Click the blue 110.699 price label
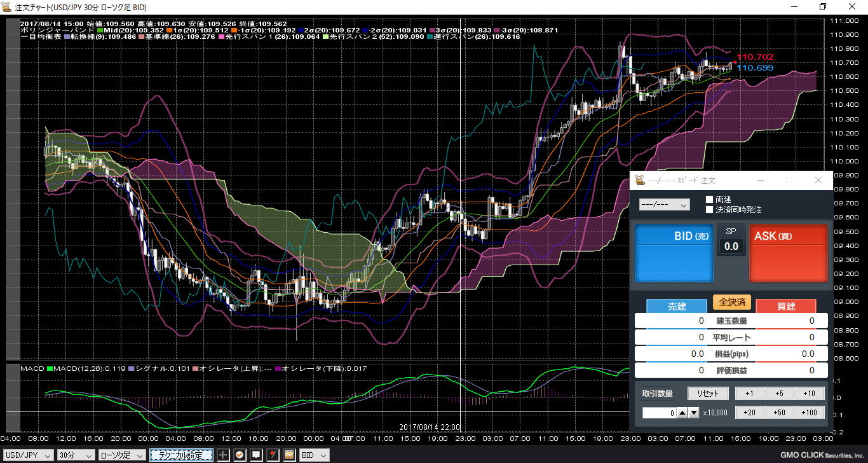 tap(755, 68)
